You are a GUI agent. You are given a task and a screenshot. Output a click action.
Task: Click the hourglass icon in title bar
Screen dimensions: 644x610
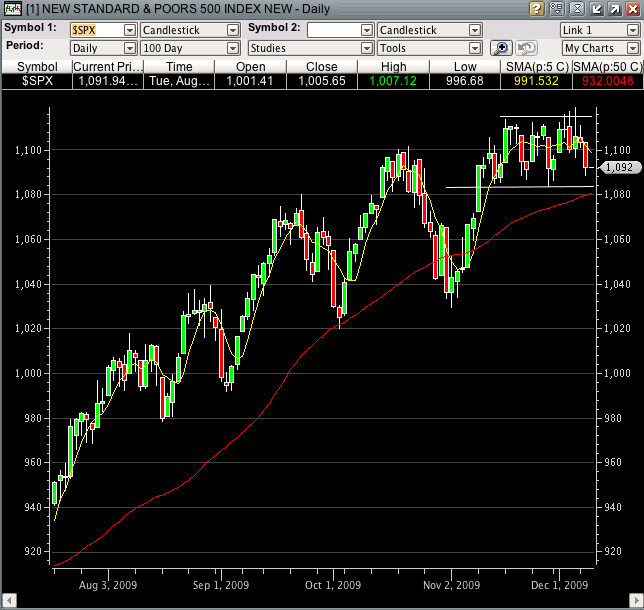(575, 8)
